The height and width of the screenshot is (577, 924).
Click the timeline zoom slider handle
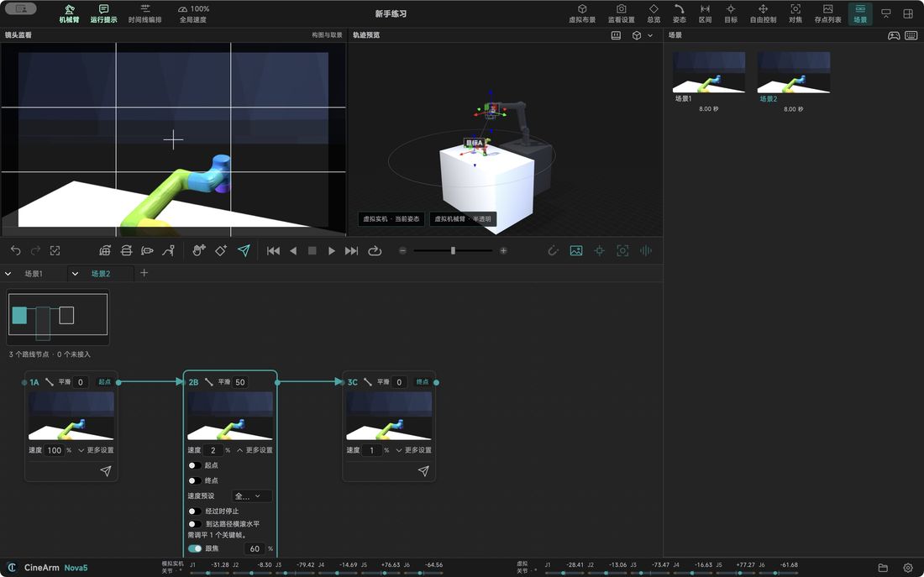click(453, 250)
